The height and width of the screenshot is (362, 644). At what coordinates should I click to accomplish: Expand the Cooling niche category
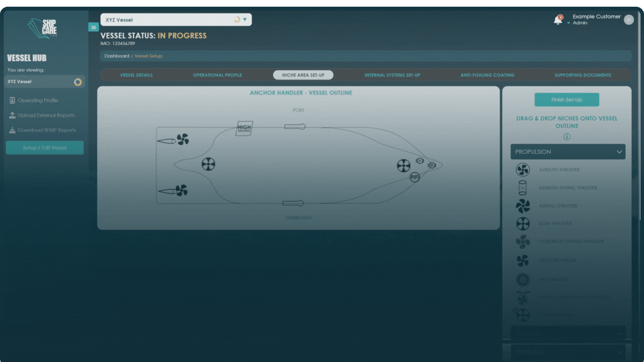click(x=568, y=352)
